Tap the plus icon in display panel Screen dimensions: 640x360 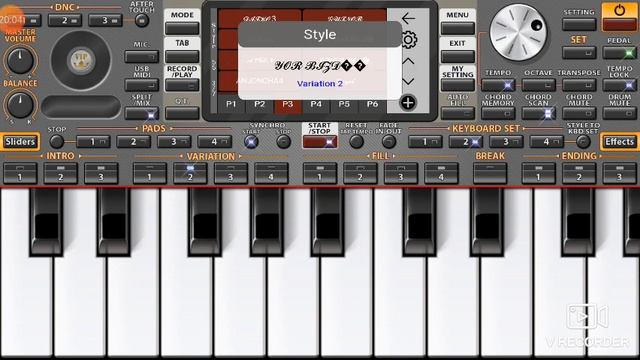(x=408, y=103)
